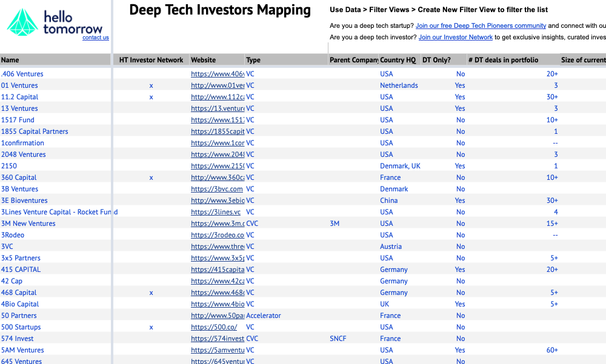Open the 2048 Ventures website link
The width and height of the screenshot is (606, 364).
coord(218,154)
